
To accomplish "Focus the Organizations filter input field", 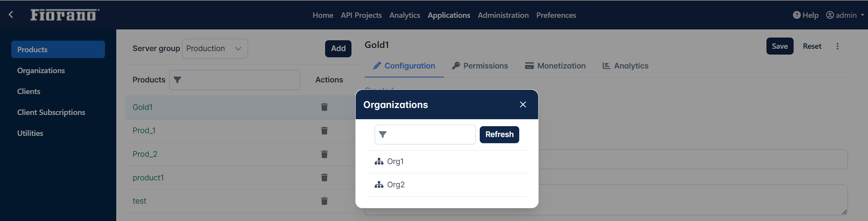I will (425, 135).
